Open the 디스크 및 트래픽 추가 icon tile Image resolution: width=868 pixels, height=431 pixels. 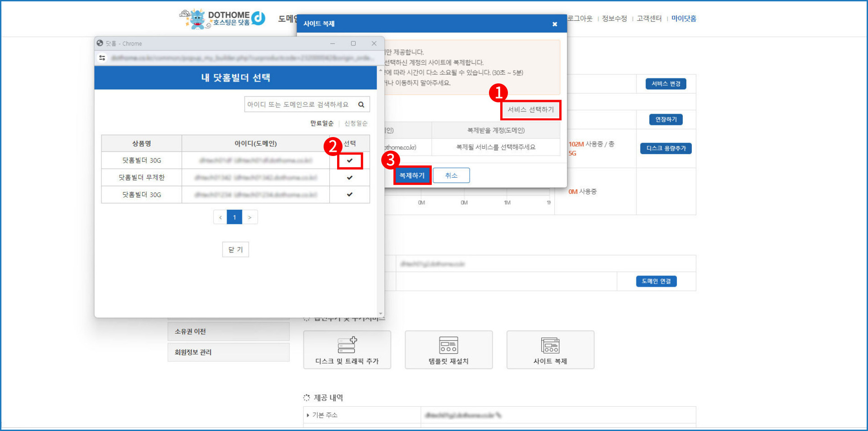pos(347,350)
